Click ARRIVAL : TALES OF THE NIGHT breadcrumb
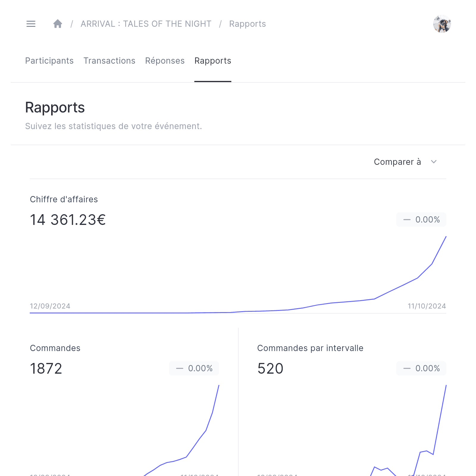 [x=146, y=24]
